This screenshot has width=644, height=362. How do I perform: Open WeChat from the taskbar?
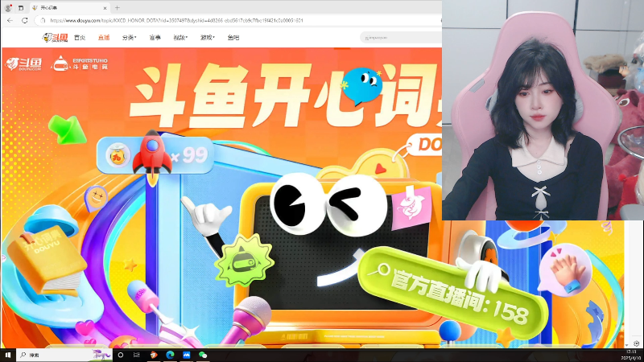[x=203, y=355]
